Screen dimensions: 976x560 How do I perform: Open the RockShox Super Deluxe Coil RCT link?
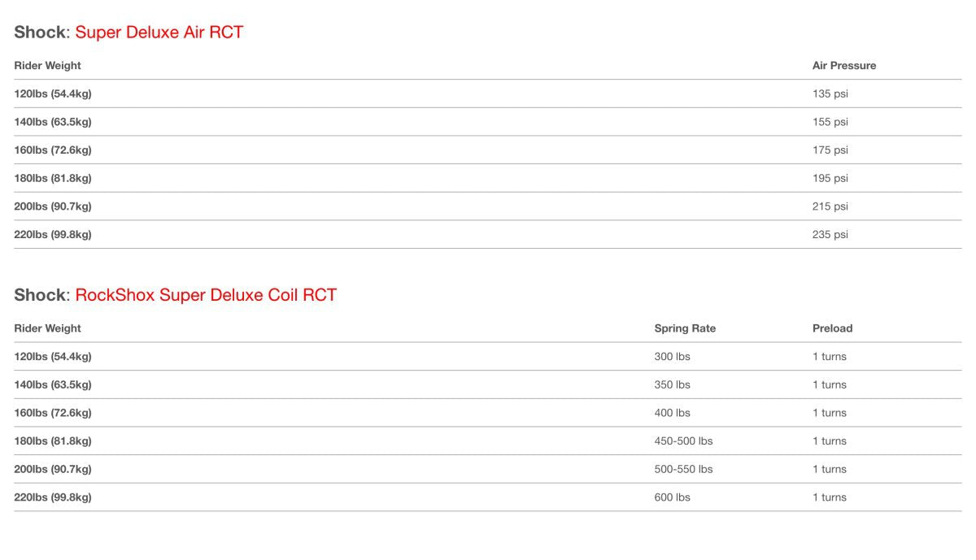click(x=206, y=295)
